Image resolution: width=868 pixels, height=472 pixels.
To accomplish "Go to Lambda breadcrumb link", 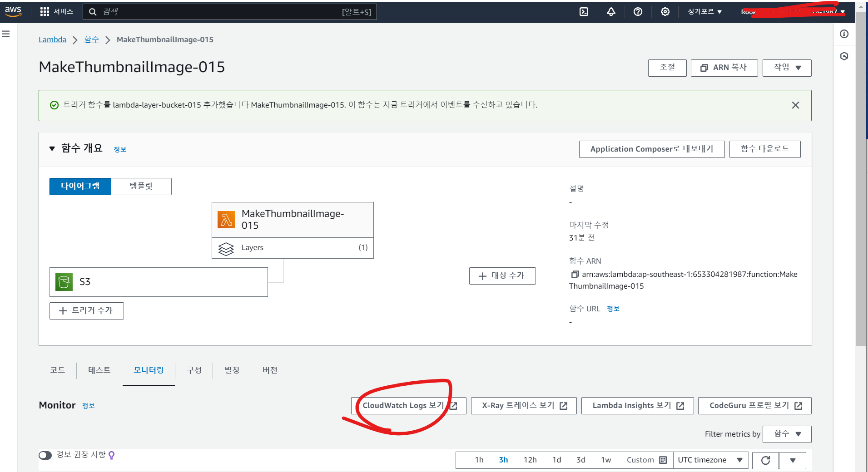I will click(52, 39).
